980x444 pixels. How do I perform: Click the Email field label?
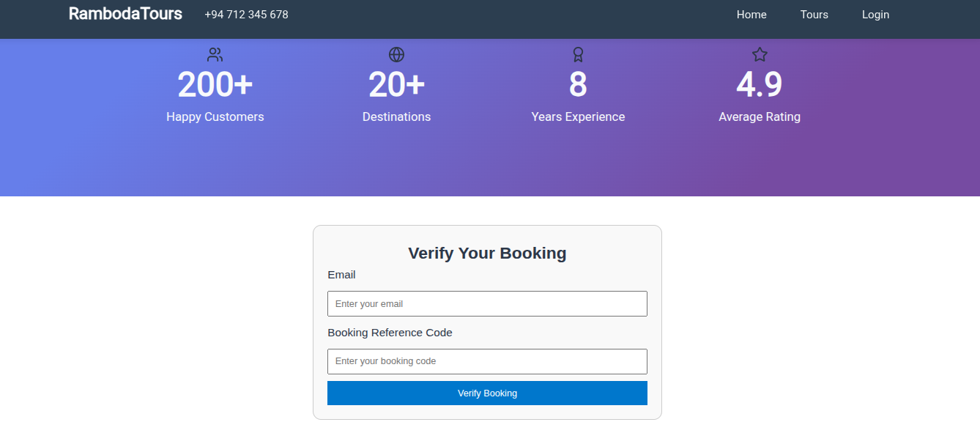[x=341, y=275]
